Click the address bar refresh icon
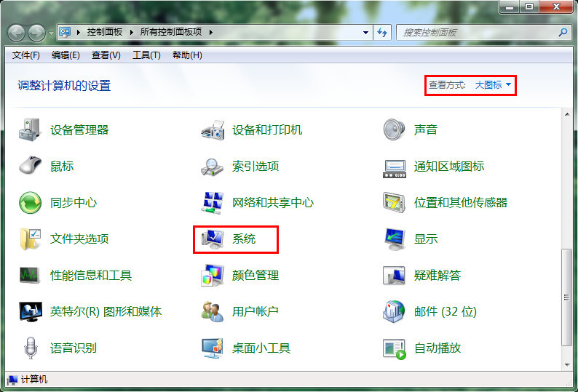This screenshot has width=578, height=392. click(382, 33)
